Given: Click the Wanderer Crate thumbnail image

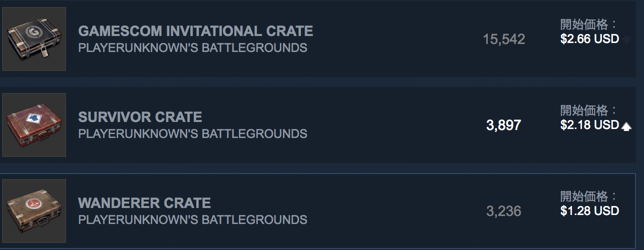Looking at the screenshot, I should click(x=34, y=211).
